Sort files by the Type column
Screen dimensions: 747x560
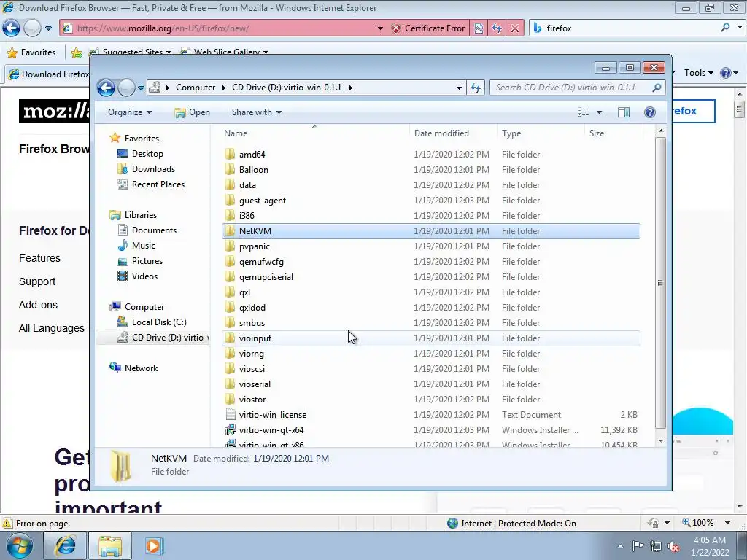coord(511,133)
